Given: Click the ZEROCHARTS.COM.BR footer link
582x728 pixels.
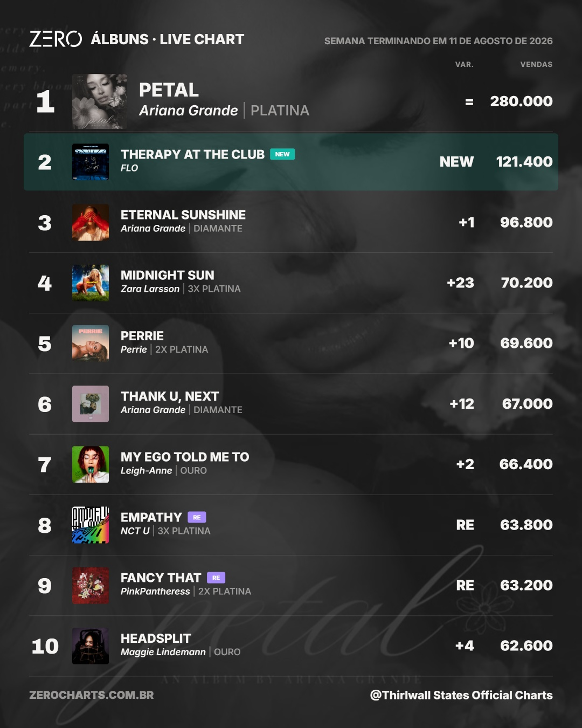Looking at the screenshot, I should coord(92,695).
